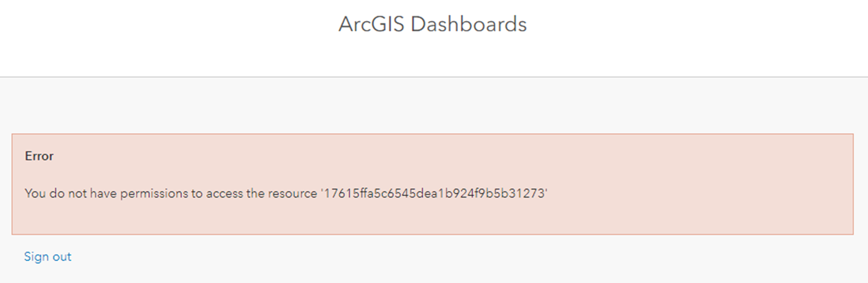The image size is (868, 283).
Task: Click the resource ID '17615ffa5c6545dea1b924f9b5b31273'
Action: (x=433, y=194)
